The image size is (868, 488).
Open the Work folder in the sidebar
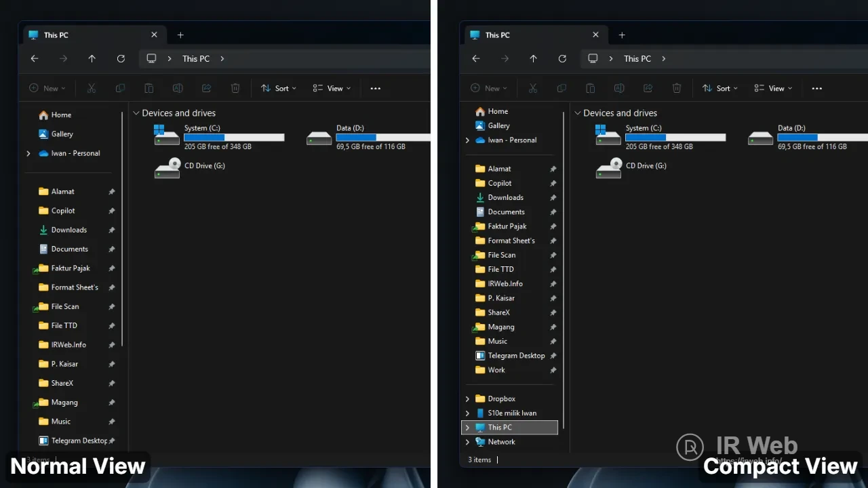[496, 370]
